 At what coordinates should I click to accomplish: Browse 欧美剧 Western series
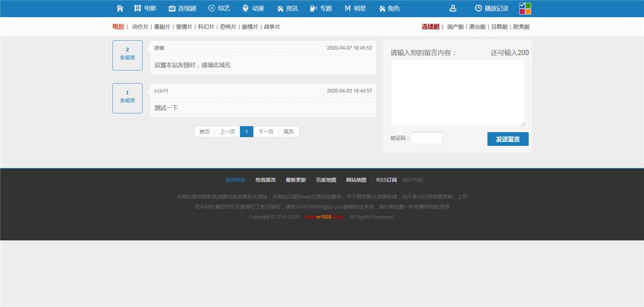coord(521,27)
